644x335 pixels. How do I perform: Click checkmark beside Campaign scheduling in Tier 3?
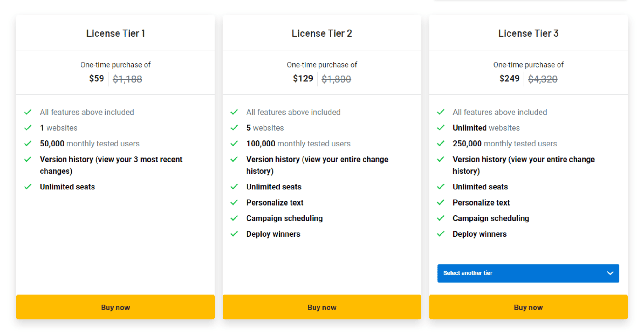click(441, 218)
